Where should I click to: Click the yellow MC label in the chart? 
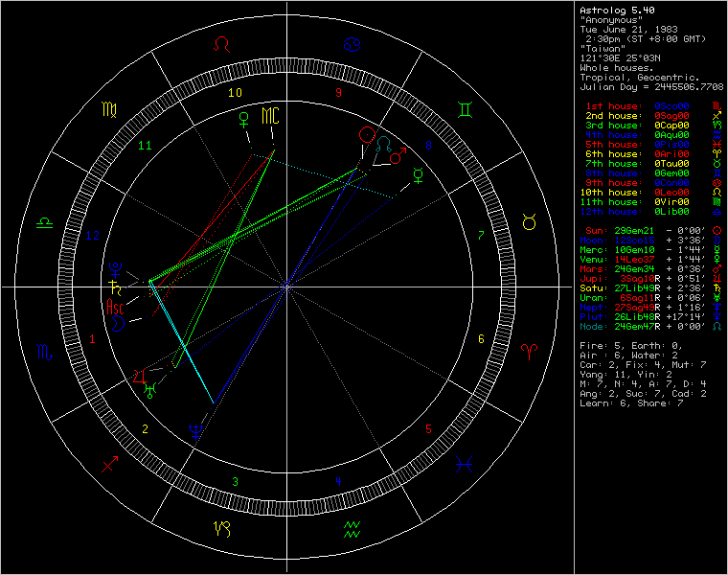[x=270, y=116]
